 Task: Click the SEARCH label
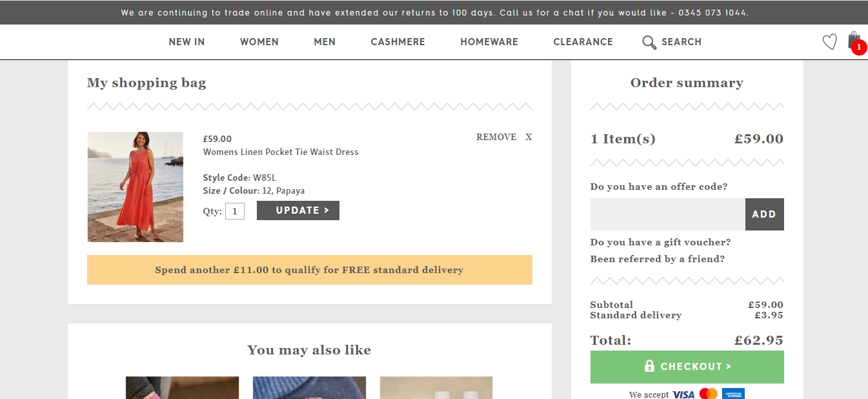(681, 42)
